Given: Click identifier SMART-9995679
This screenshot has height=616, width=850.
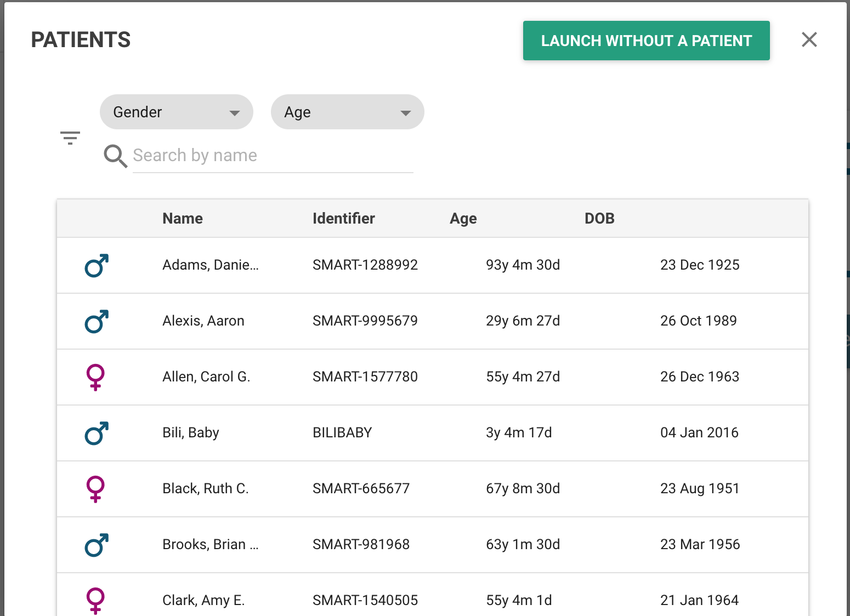Looking at the screenshot, I should 365,321.
